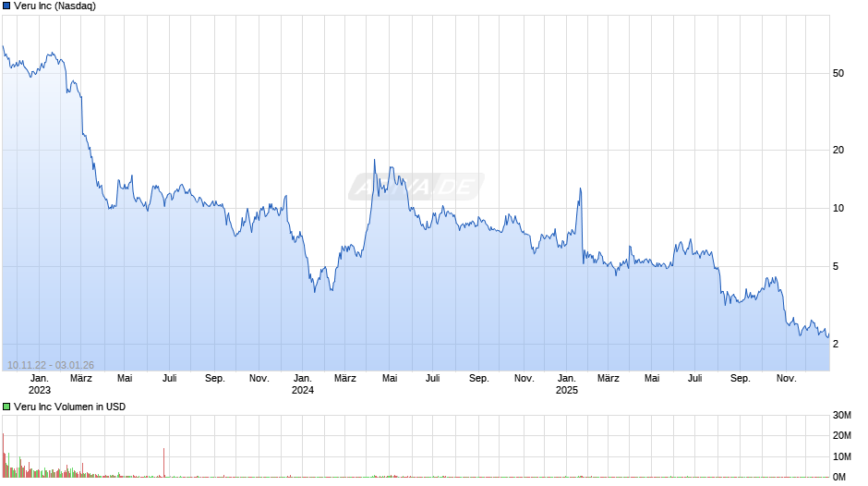Viewport: 868px width, 486px height.
Task: Click the price axis label 20
Action: pyautogui.click(x=838, y=150)
